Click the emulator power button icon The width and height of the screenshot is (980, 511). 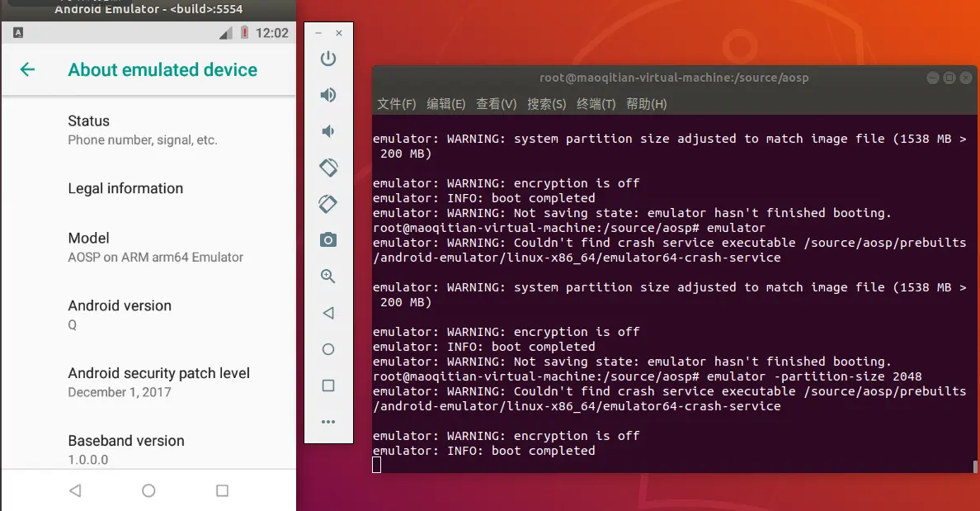pyautogui.click(x=328, y=59)
